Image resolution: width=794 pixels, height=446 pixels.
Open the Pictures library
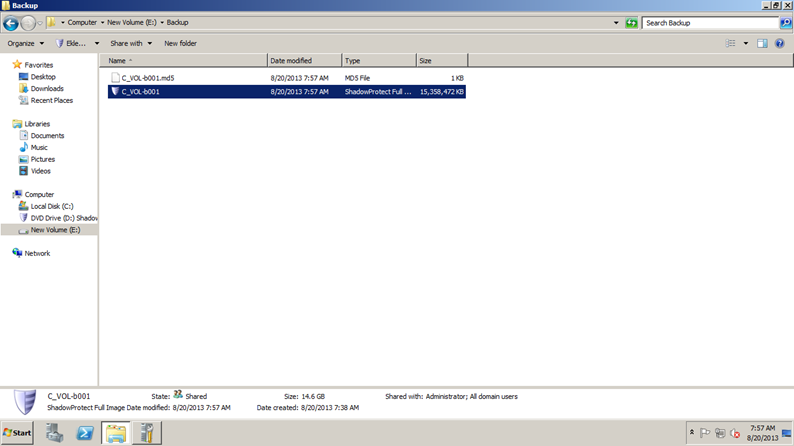(43, 159)
